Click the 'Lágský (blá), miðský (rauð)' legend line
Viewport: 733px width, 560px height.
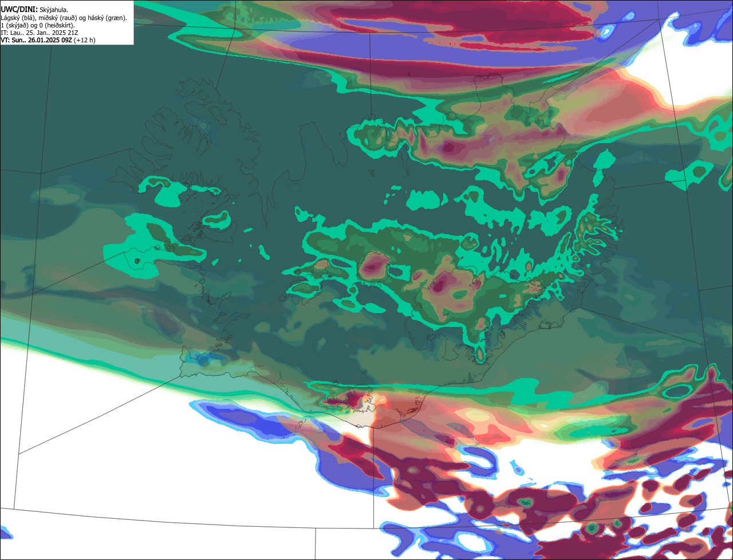(64, 18)
